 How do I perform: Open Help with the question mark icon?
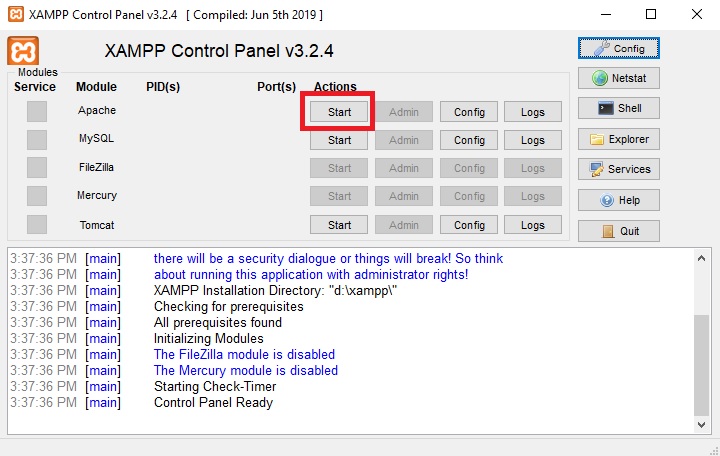(619, 200)
